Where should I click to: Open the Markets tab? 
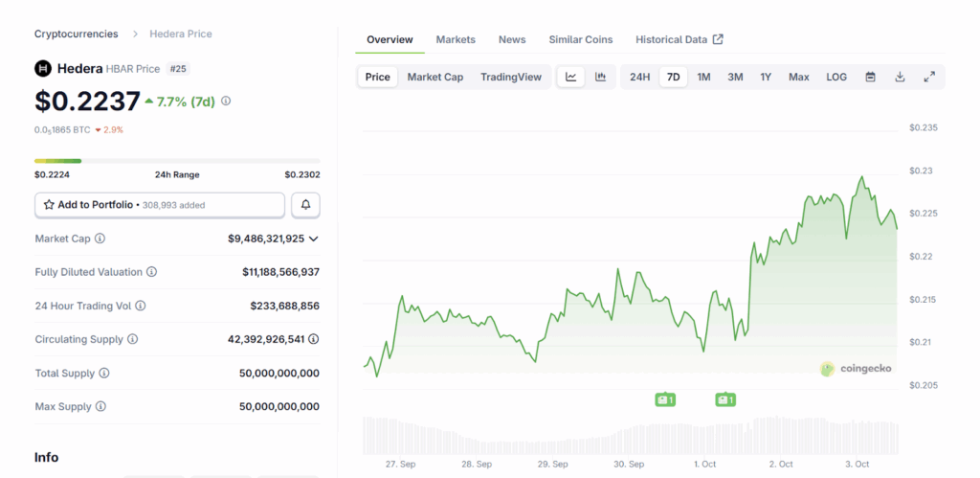pos(456,39)
